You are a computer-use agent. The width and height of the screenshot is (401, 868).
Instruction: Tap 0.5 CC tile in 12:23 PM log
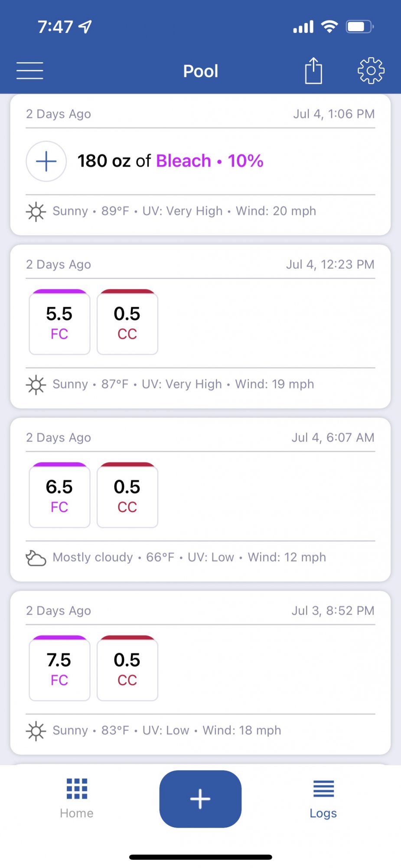127,322
